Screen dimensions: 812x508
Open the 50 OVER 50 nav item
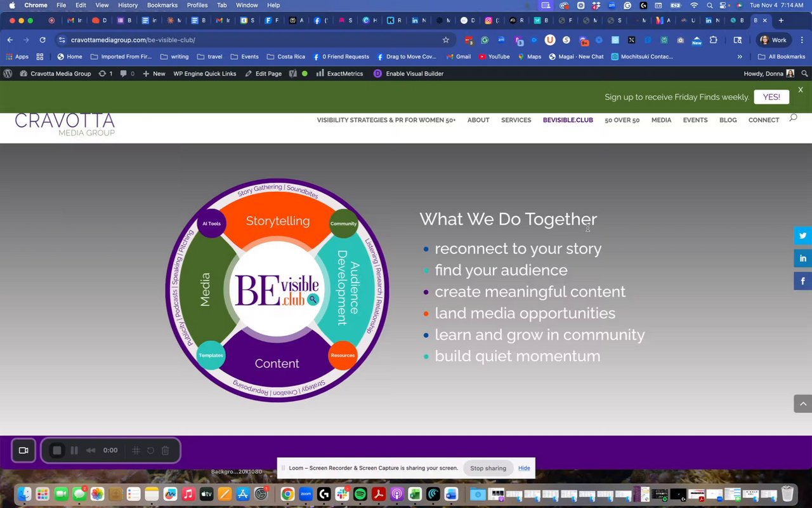point(622,120)
